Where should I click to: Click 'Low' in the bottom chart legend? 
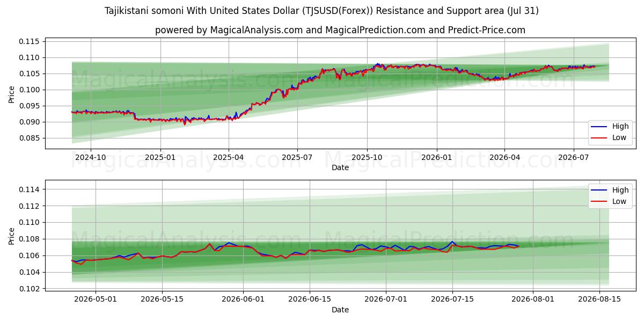pos(619,201)
